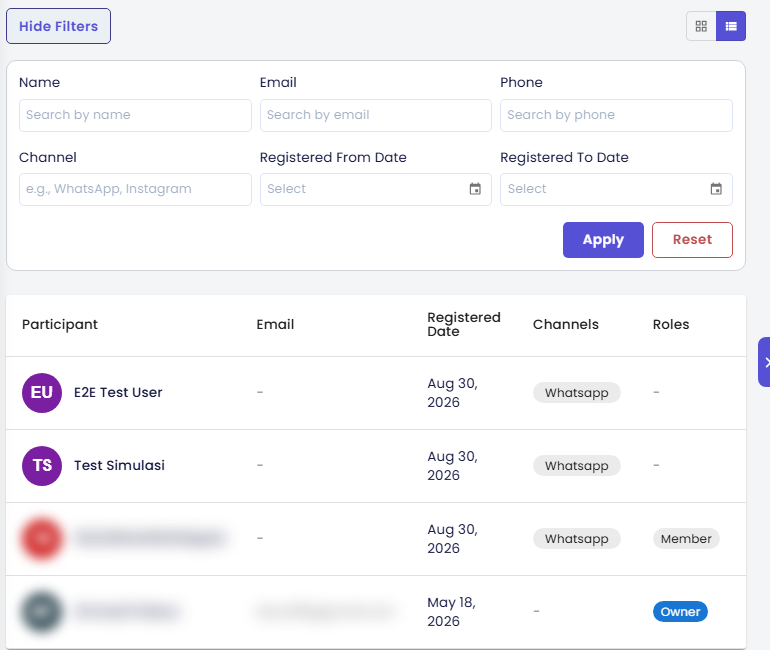Image resolution: width=770 pixels, height=650 pixels.
Task: Click the TS avatar of Test Simulasi
Action: click(42, 466)
